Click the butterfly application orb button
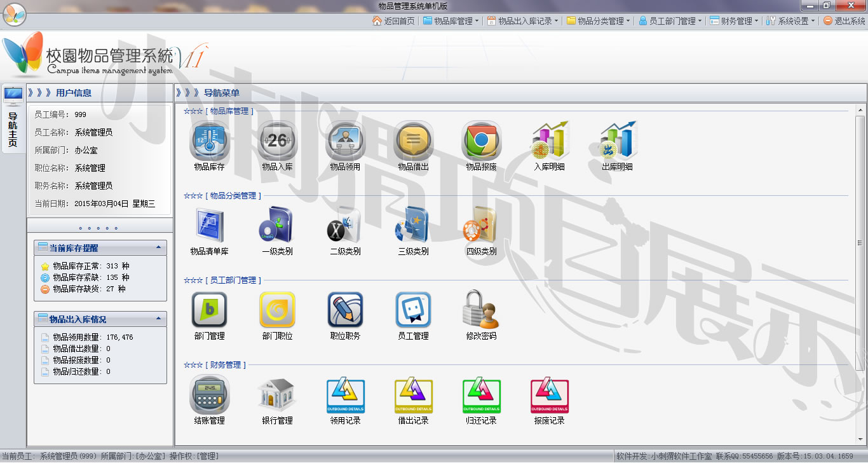The image size is (868, 463). click(x=15, y=14)
